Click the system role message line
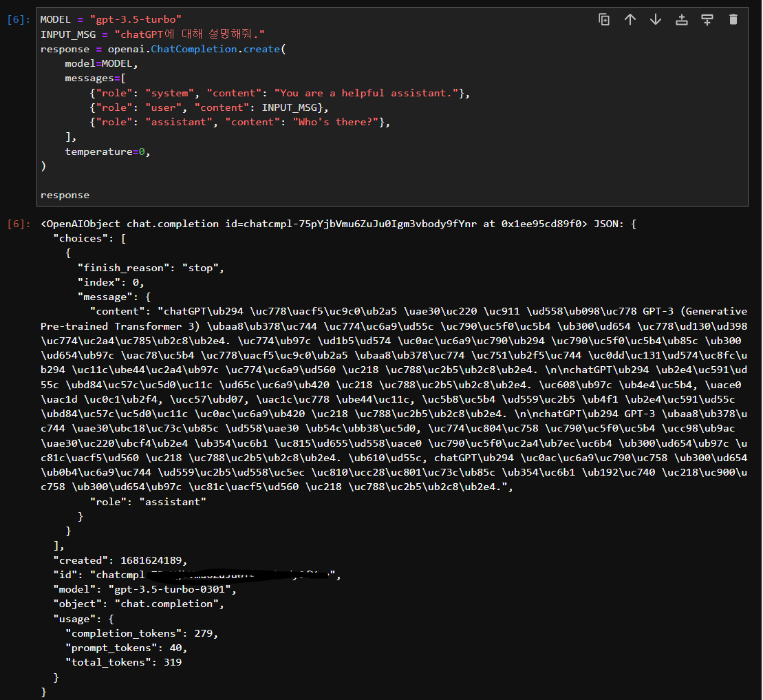 click(x=280, y=93)
